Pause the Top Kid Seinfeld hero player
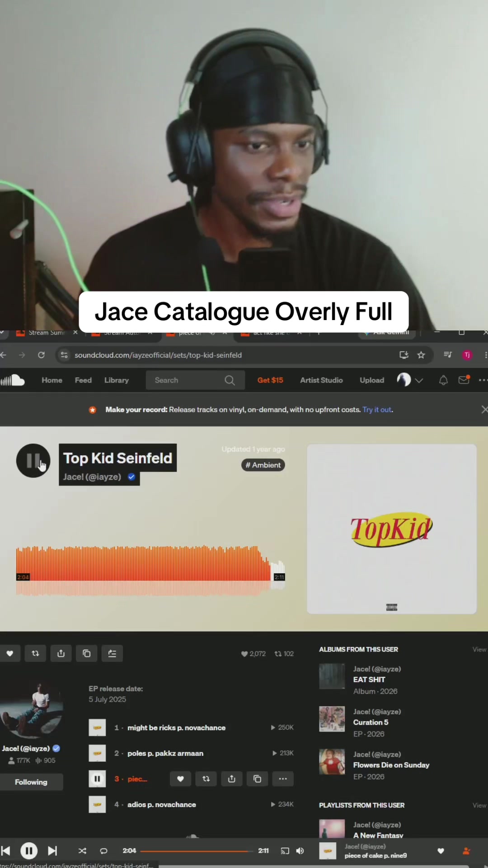This screenshot has height=868, width=488. click(x=33, y=461)
